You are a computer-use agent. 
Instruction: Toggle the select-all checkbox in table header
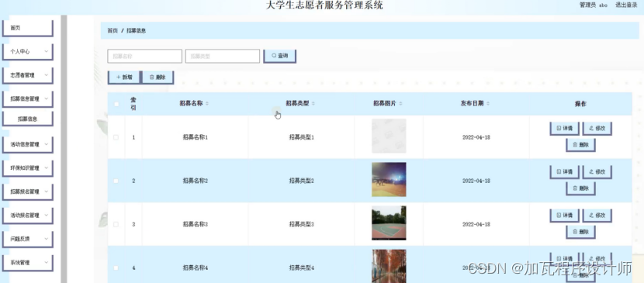tap(116, 104)
